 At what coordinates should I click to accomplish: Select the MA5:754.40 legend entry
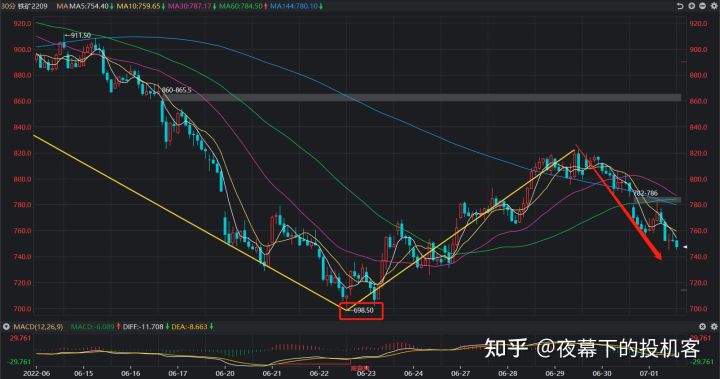pyautogui.click(x=90, y=6)
